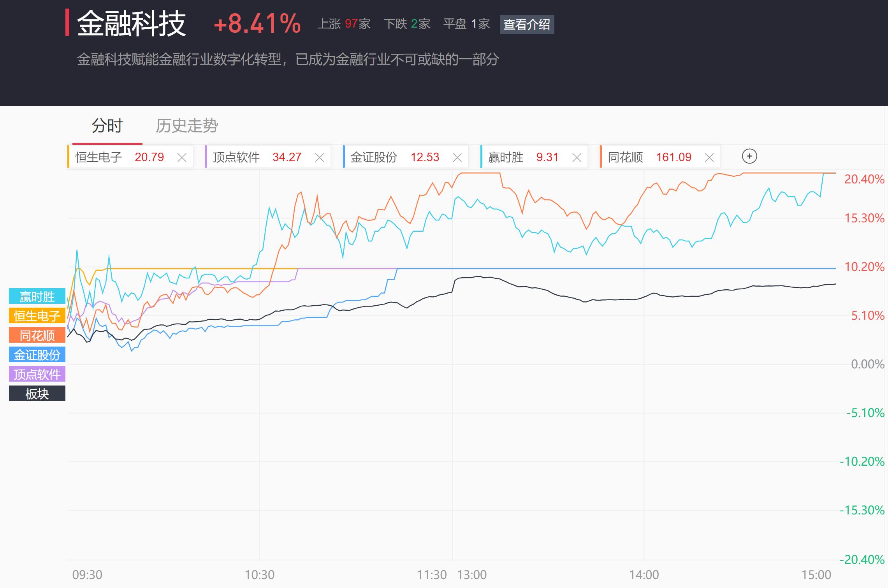Click the 5.10% axis label
This screenshot has width=888, height=588.
868,315
